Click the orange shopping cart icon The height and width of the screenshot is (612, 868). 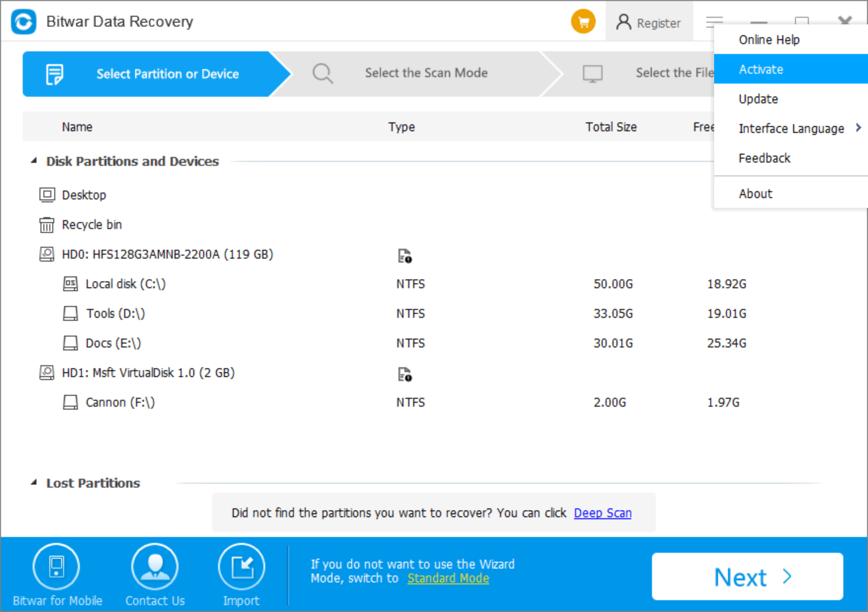coord(583,22)
